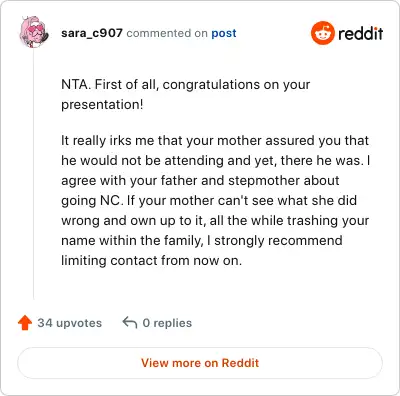Upvote with the orange arrow icon
The height and width of the screenshot is (396, 400).
[x=25, y=323]
